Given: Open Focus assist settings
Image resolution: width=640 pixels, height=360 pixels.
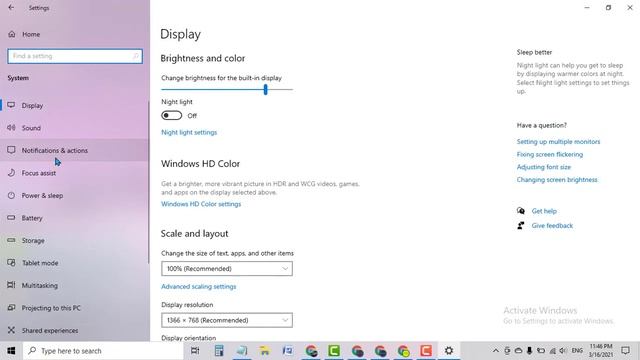Looking at the screenshot, I should [x=74, y=173].
